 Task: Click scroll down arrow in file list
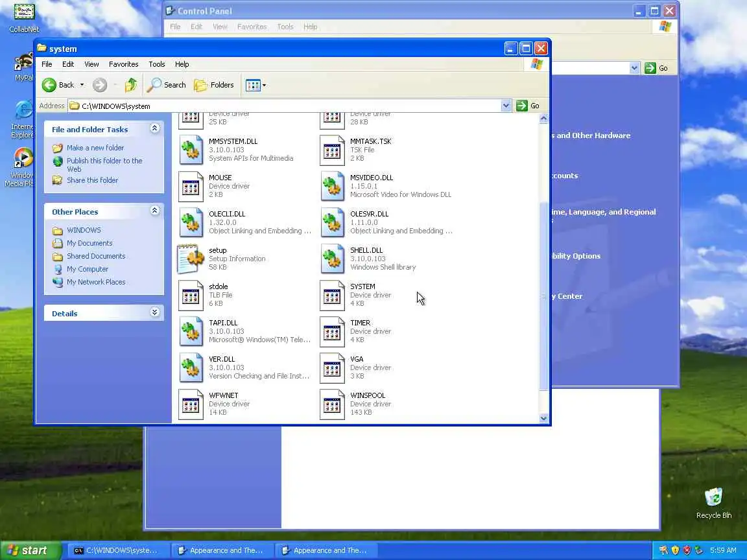coord(543,418)
